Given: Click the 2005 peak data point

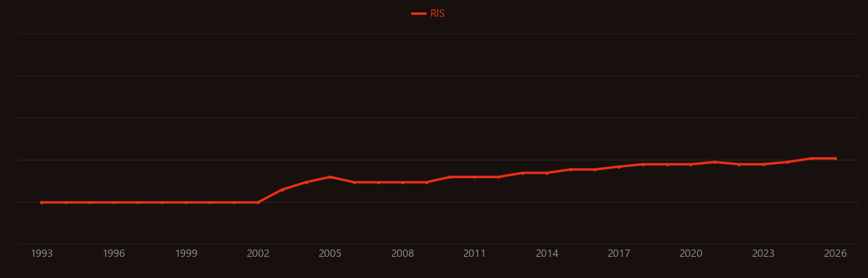Looking at the screenshot, I should [x=330, y=177].
